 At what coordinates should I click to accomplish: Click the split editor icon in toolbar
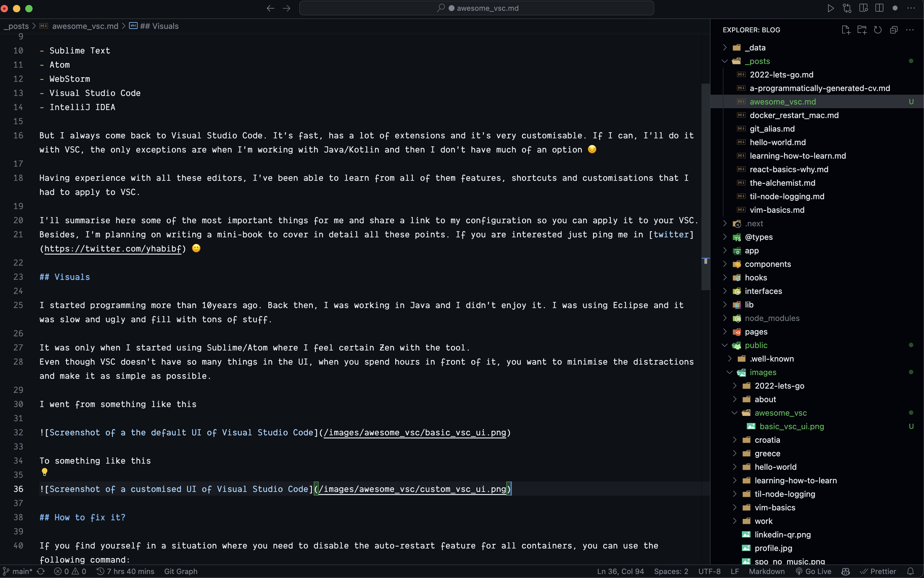pyautogui.click(x=879, y=8)
